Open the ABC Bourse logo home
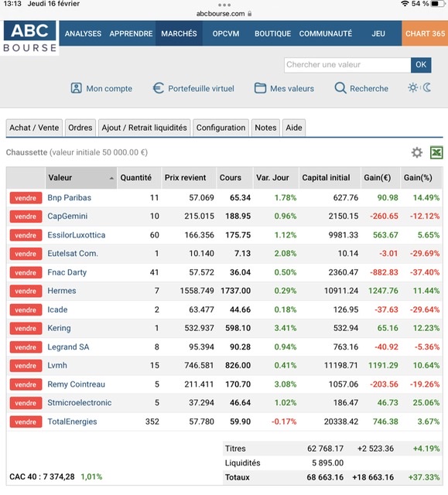Viewport: 448px width, 495px height. tap(30, 37)
